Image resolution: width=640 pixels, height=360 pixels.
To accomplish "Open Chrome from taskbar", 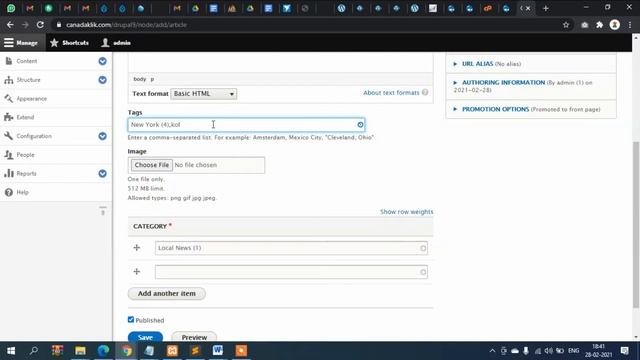I will click(x=127, y=351).
